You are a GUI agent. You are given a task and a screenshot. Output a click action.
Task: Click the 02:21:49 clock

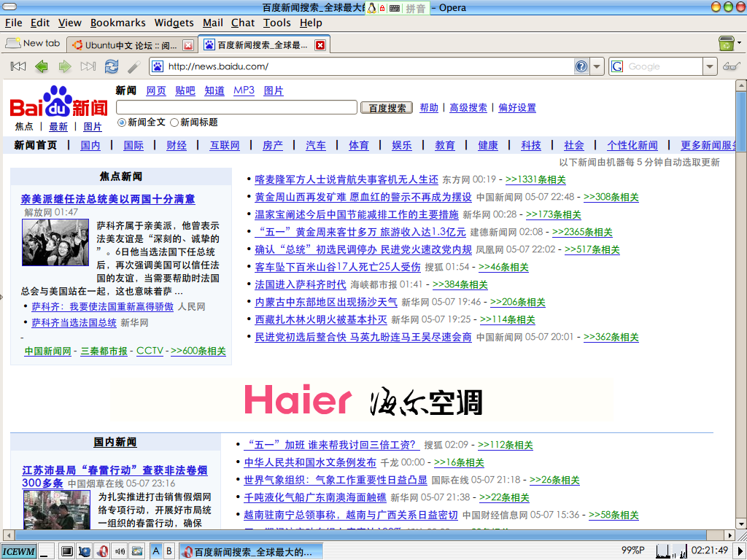click(x=710, y=551)
